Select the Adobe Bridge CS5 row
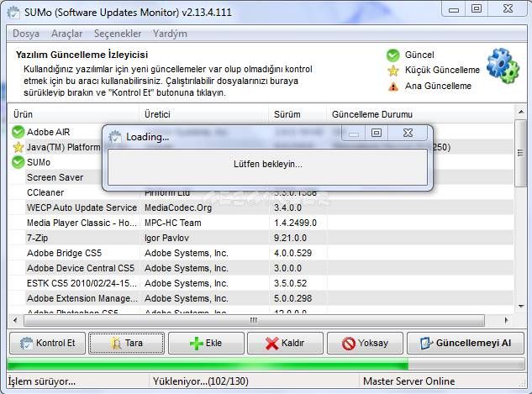 click(261, 253)
